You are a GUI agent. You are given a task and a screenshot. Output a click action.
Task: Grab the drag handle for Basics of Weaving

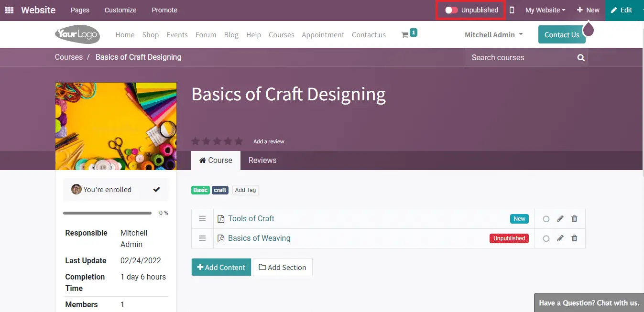click(x=202, y=238)
